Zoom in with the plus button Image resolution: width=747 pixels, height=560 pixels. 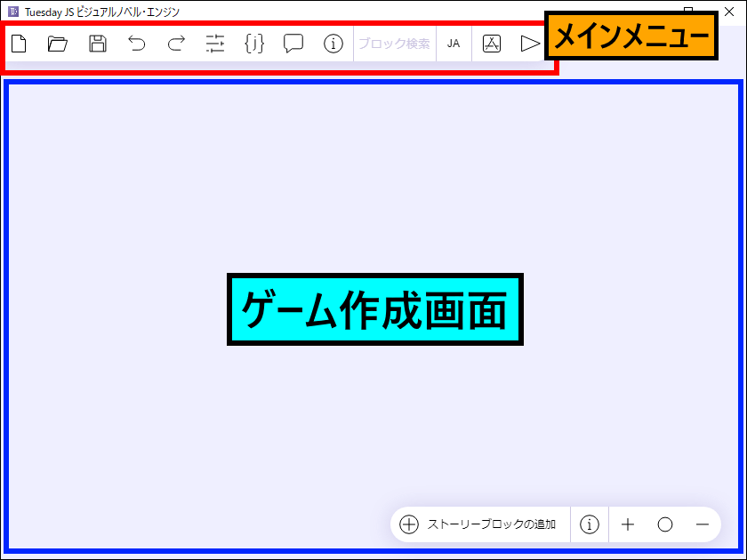[628, 524]
